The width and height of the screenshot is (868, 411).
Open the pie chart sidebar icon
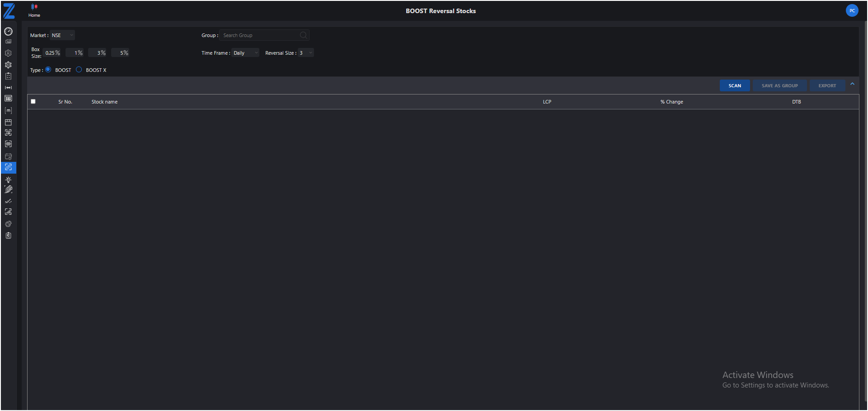point(8,224)
